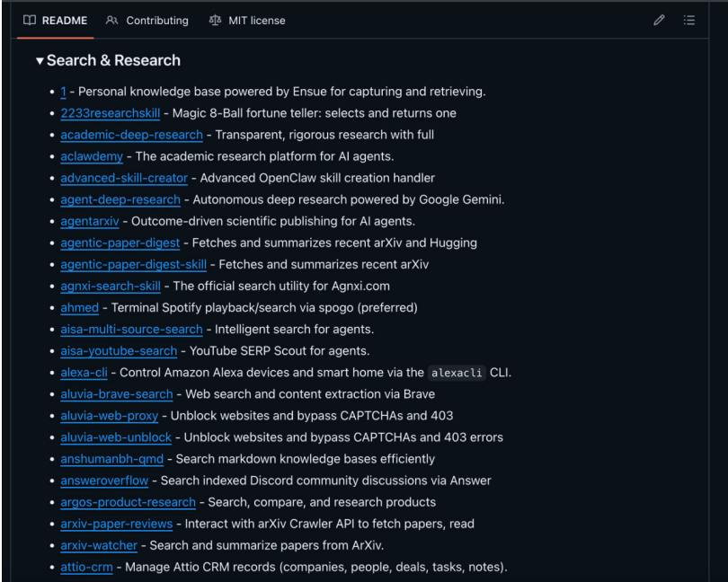Click the aisa-youtube-search link

(x=119, y=351)
